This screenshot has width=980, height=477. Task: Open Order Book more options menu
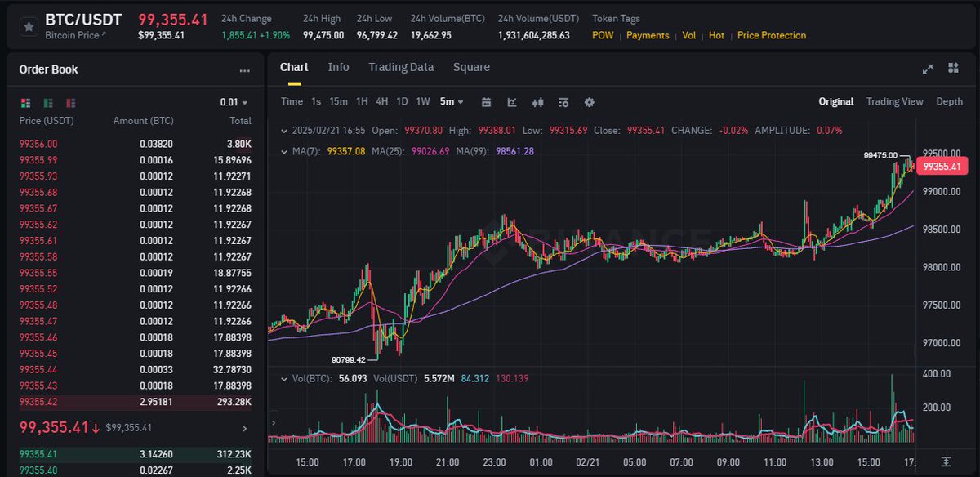click(x=244, y=70)
